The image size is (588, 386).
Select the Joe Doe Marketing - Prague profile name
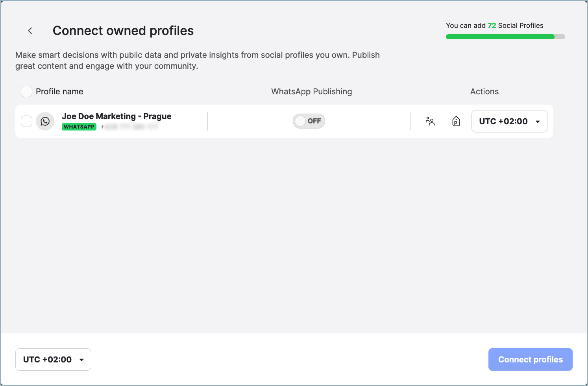pyautogui.click(x=116, y=116)
